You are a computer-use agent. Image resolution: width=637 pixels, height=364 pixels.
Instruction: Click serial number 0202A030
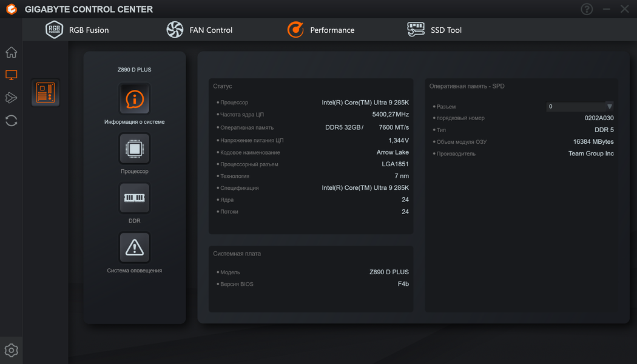[x=599, y=118]
